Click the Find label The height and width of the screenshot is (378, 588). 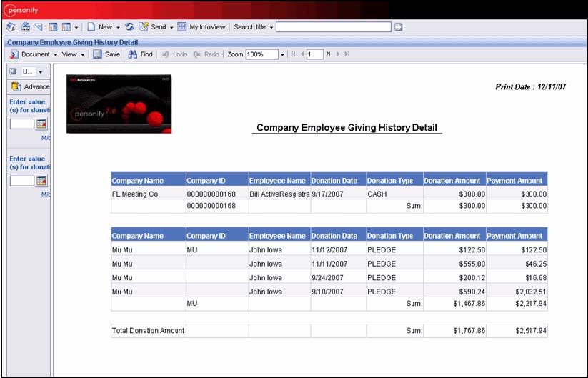point(146,54)
